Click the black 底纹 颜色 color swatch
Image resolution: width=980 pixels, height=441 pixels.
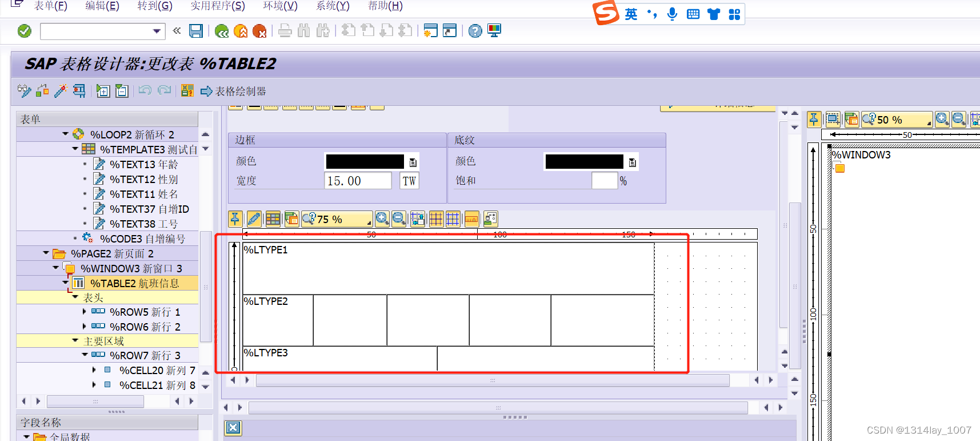click(584, 162)
